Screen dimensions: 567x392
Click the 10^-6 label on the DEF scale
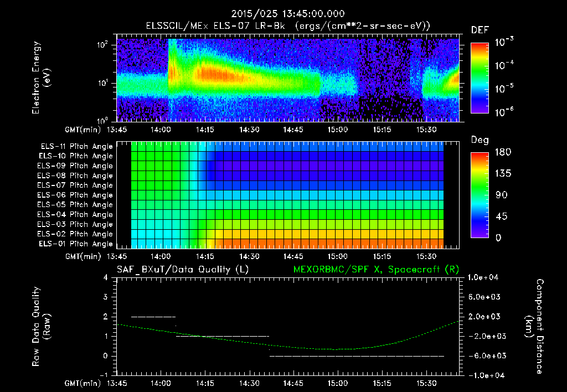[504, 112]
